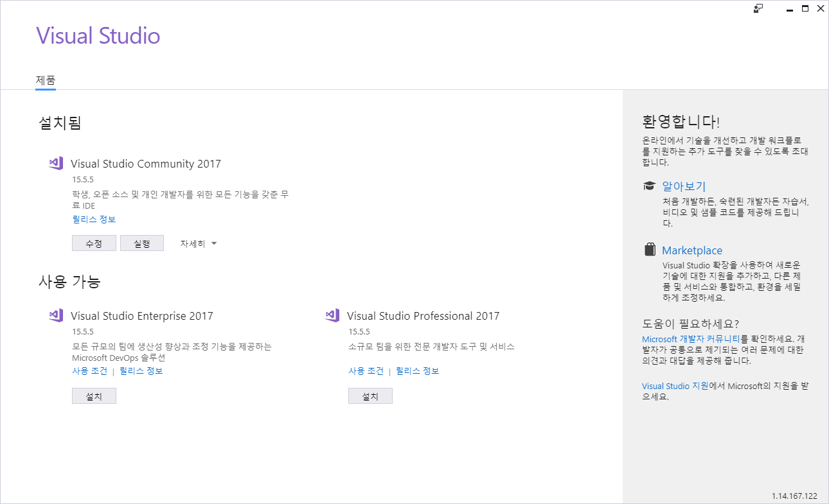
Task: Click version 15.5.5 under Professional 2017
Action: (359, 332)
